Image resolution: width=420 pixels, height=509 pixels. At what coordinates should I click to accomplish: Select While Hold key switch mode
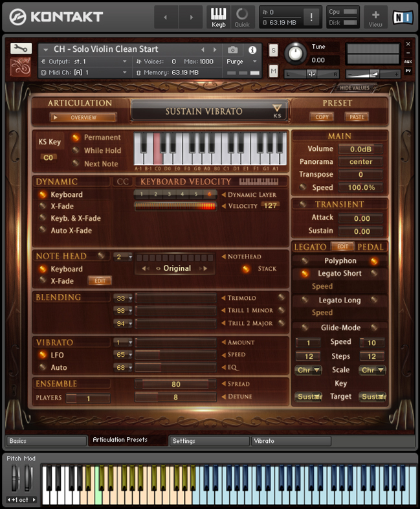click(76, 150)
